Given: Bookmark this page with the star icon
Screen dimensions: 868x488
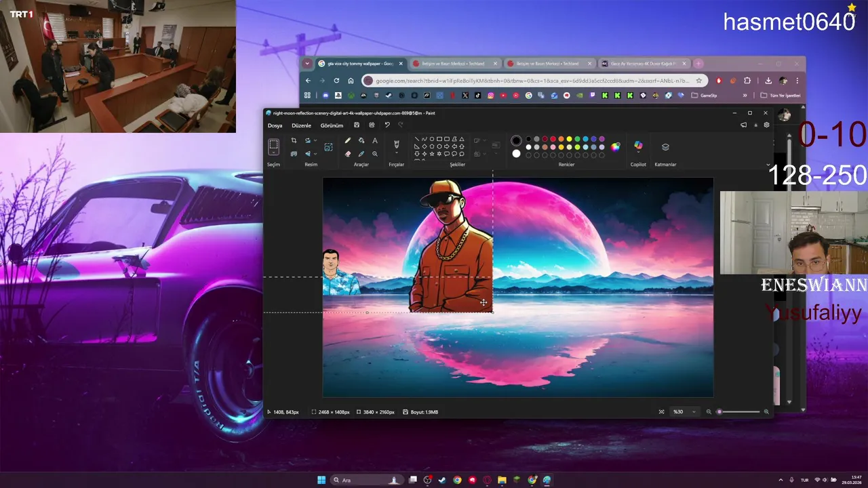Looking at the screenshot, I should 699,81.
